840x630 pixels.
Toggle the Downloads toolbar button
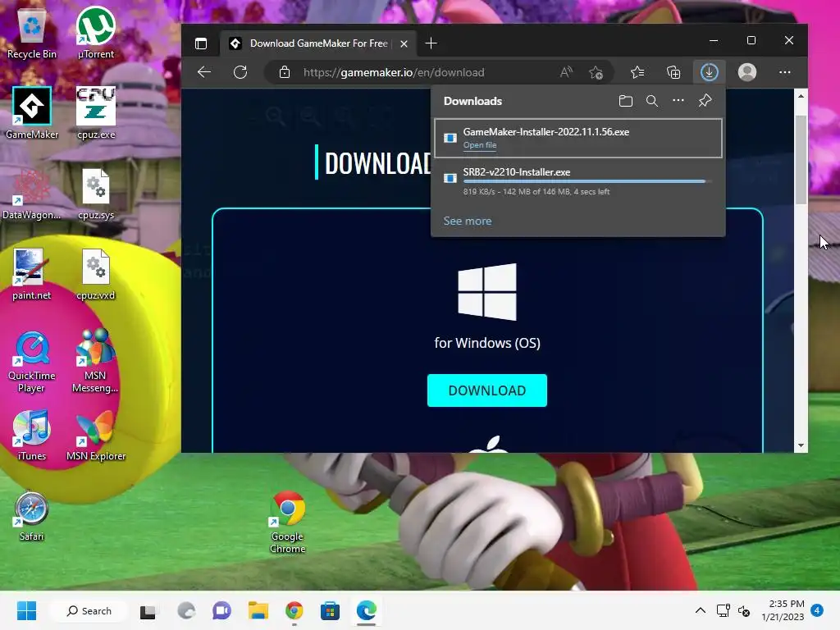710,72
